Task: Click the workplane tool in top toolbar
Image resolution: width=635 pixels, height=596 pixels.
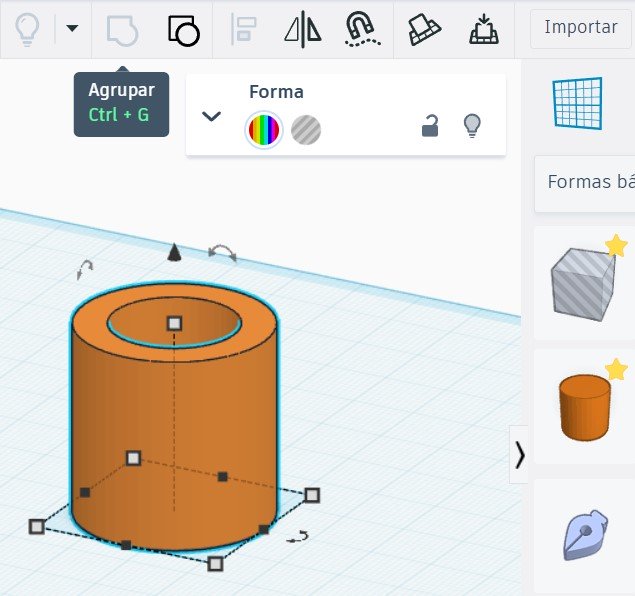Action: (425, 29)
